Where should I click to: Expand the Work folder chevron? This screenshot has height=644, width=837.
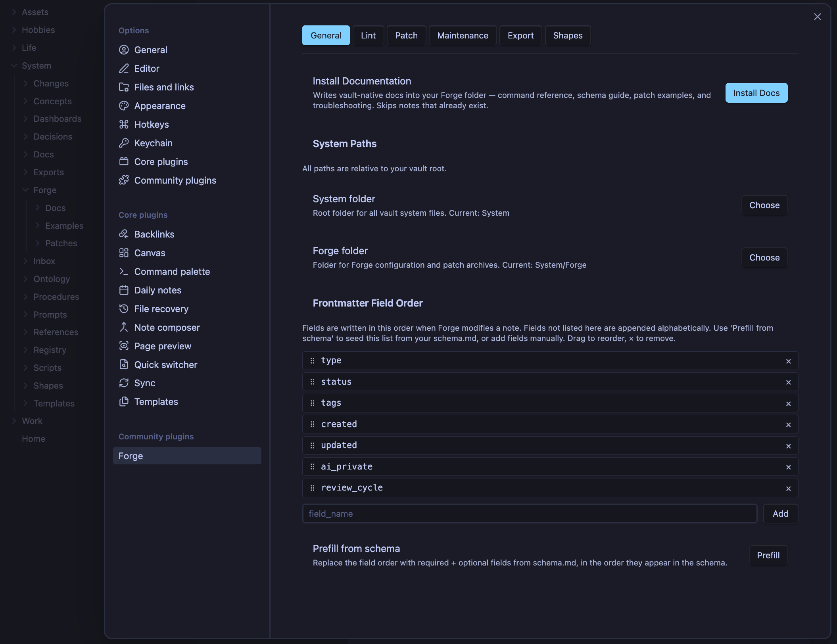[x=14, y=421]
